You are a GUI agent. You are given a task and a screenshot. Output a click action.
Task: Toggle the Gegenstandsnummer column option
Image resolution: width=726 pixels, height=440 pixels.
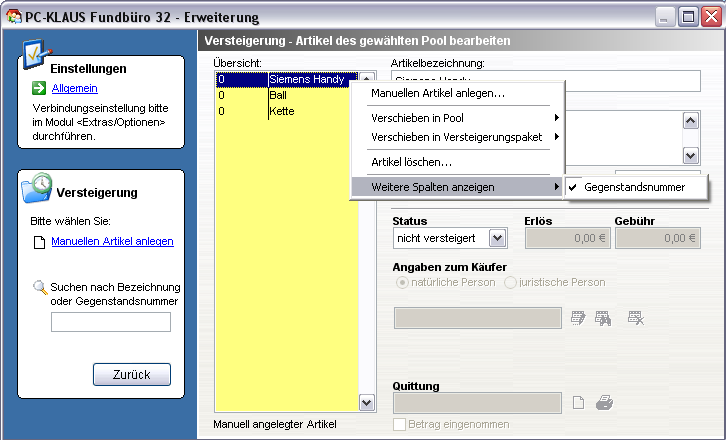pos(634,187)
